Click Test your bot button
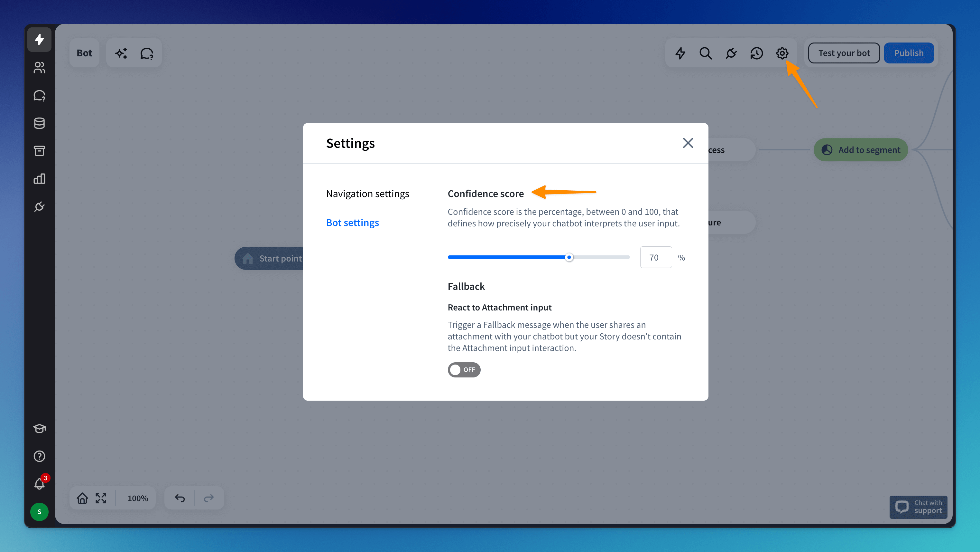The image size is (980, 552). pos(844,53)
